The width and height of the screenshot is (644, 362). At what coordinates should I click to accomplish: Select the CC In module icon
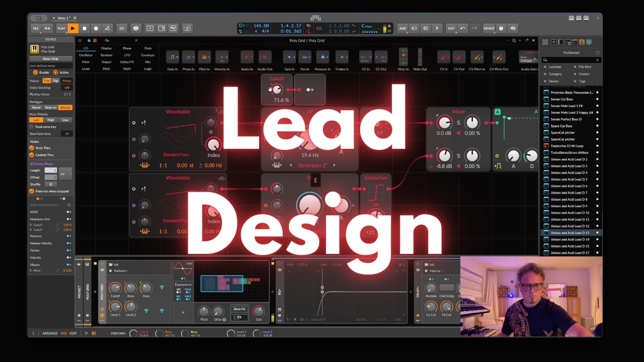coord(366,57)
